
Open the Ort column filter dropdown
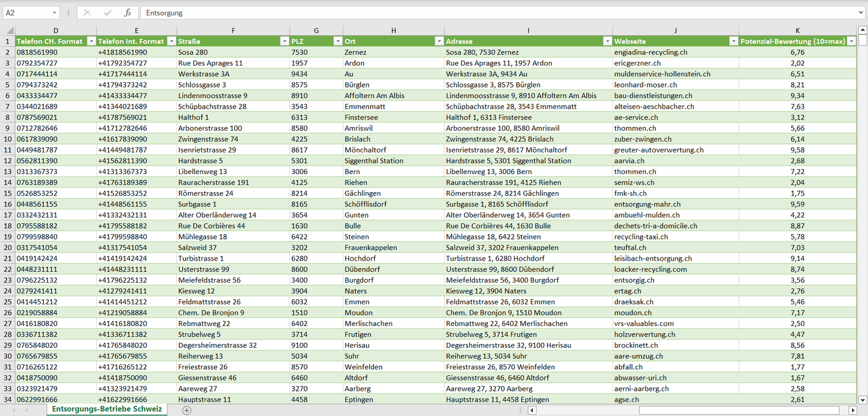tap(438, 41)
